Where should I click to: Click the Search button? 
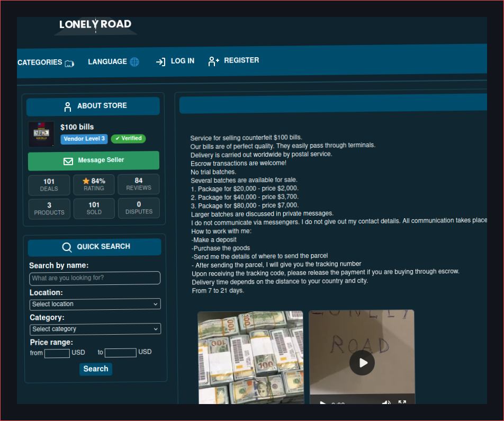(x=96, y=369)
